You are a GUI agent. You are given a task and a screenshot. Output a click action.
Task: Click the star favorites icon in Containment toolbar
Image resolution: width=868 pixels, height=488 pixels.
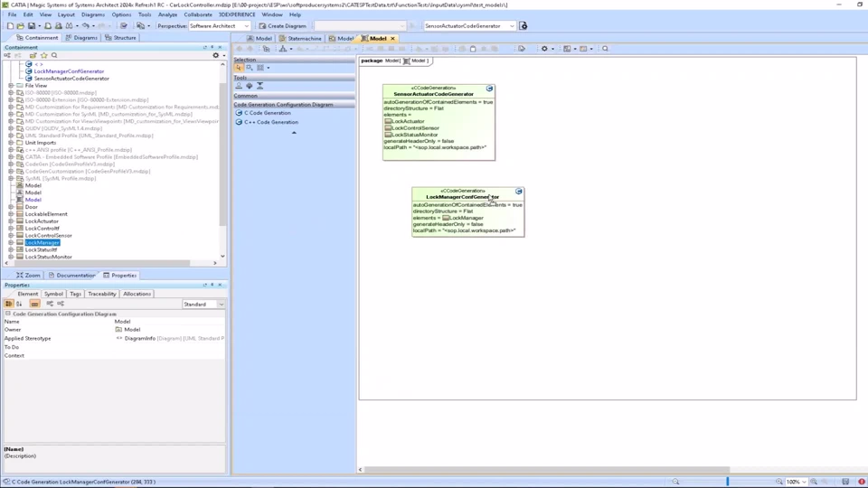pos(43,55)
